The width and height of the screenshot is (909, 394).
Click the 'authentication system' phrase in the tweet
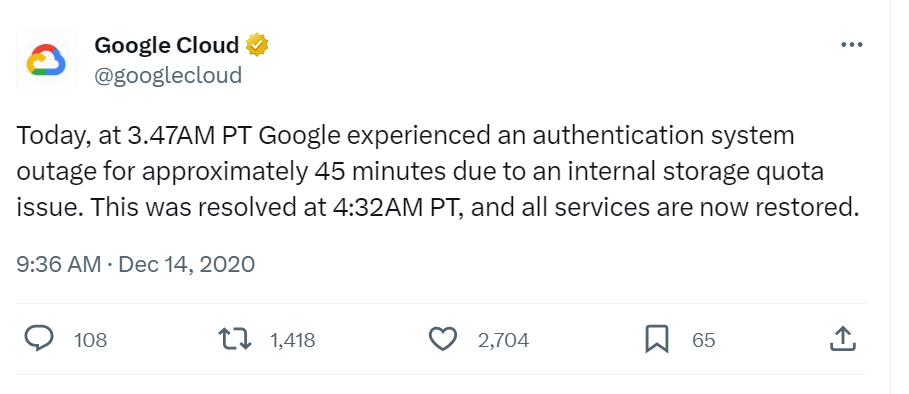(663, 136)
